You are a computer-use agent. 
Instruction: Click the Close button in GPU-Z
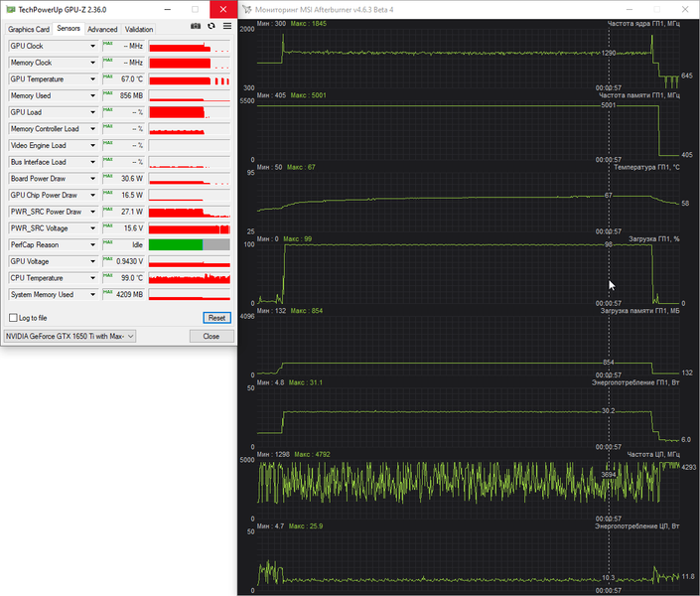click(211, 336)
